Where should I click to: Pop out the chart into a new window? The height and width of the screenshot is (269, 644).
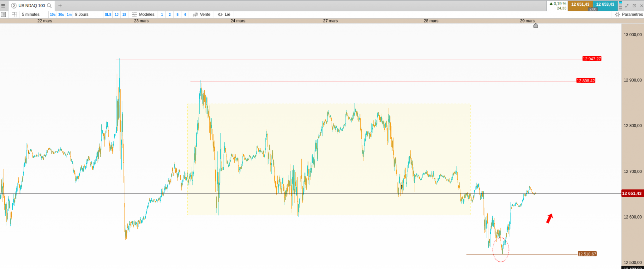coord(634,6)
